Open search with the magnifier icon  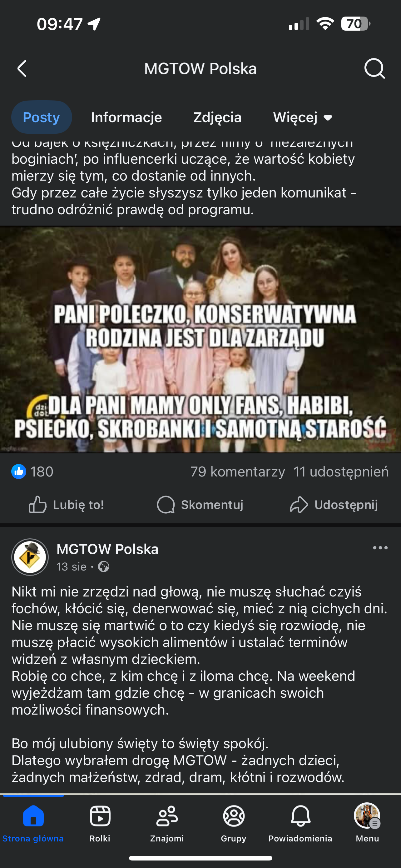(x=374, y=69)
